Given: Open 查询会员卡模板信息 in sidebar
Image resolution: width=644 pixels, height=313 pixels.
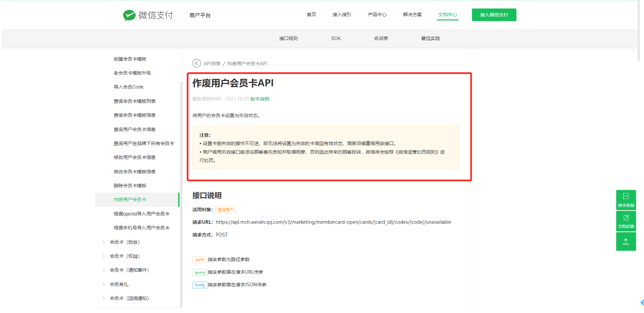Looking at the screenshot, I should [134, 115].
